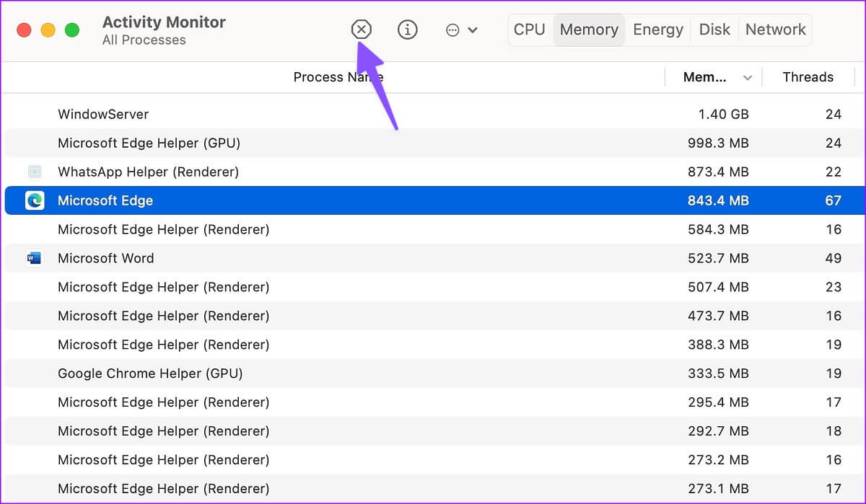
Task: Click thread count 22 for WhatsApp Helper
Action: pyautogui.click(x=834, y=172)
